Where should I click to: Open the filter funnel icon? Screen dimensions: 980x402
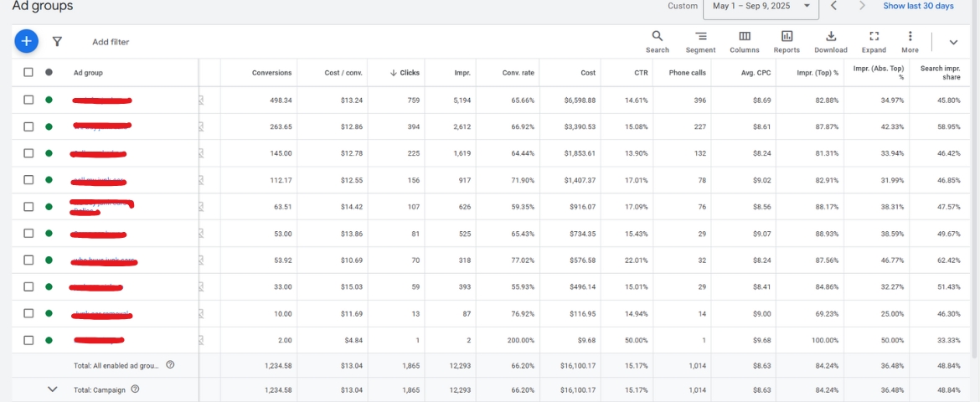[57, 41]
